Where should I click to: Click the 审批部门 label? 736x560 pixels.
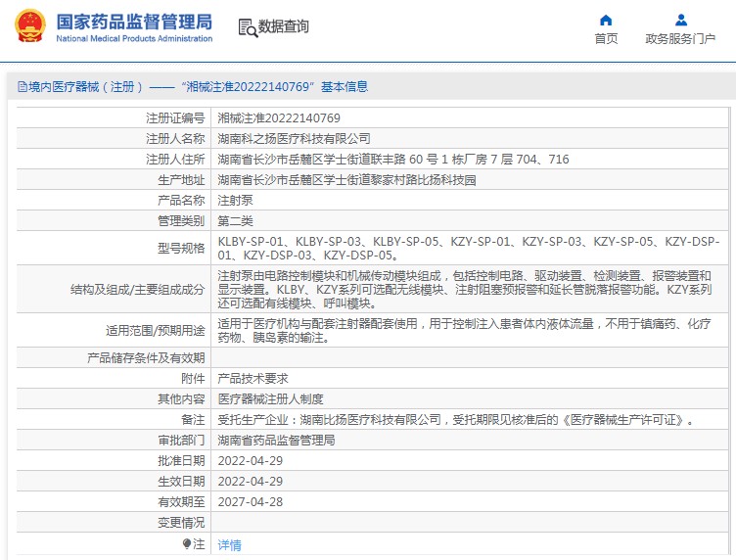[x=181, y=441]
